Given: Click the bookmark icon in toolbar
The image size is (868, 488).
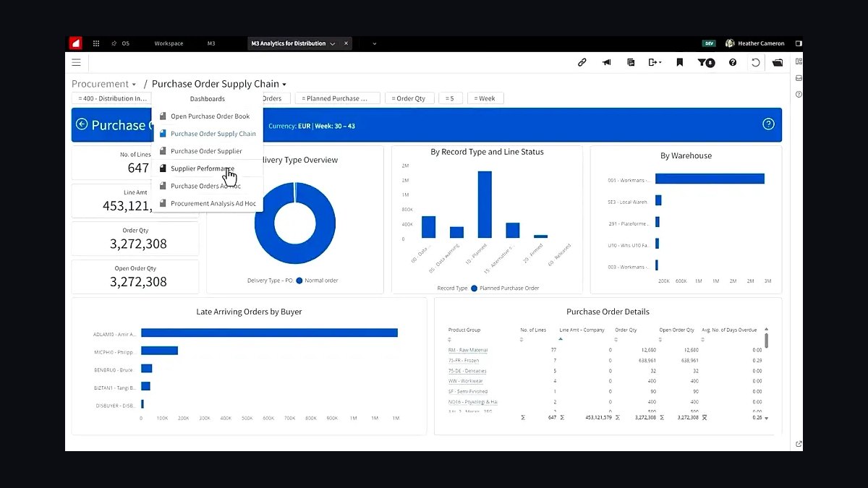Looking at the screenshot, I should [680, 63].
